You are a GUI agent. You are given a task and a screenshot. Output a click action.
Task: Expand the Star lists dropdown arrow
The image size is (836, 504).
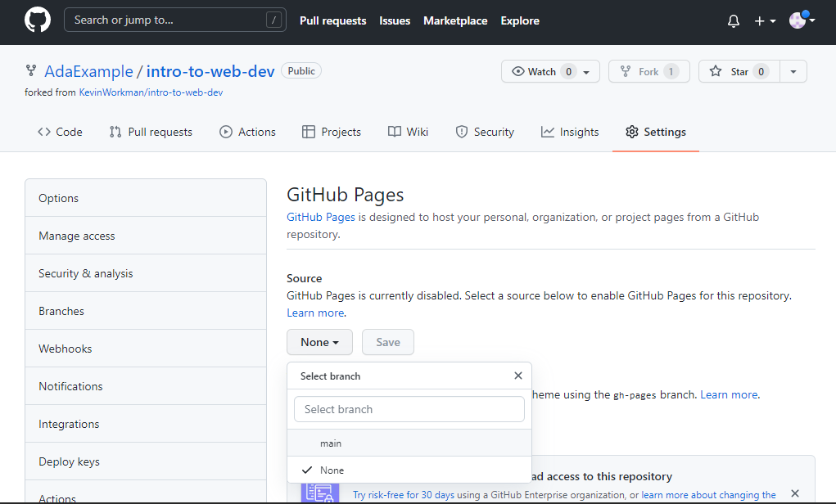(x=793, y=71)
